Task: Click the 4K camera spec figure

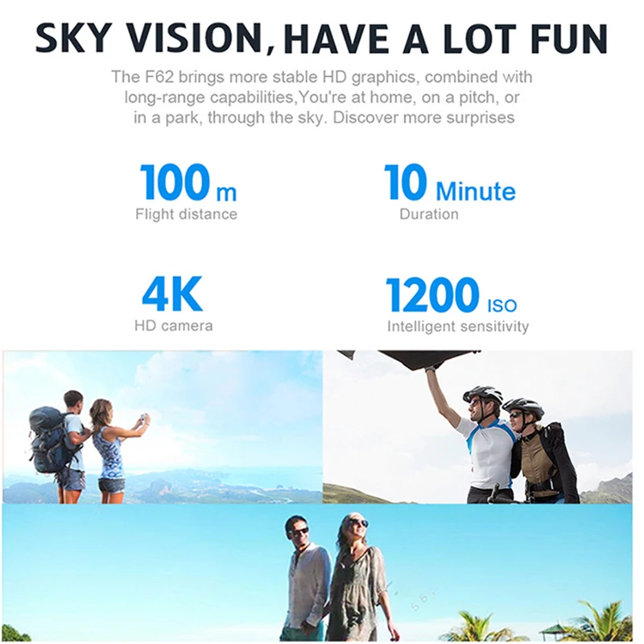Action: pyautogui.click(x=172, y=294)
